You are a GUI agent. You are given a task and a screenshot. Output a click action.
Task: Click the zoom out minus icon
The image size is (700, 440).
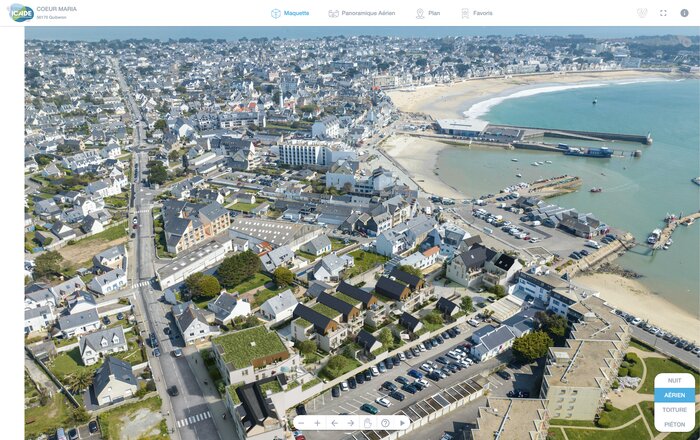302,423
